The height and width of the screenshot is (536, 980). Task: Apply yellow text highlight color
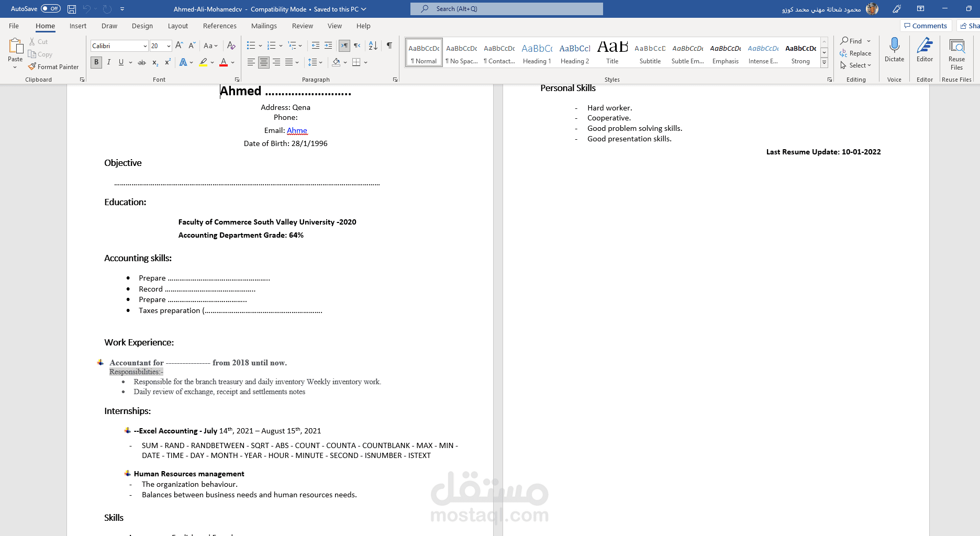[204, 62]
